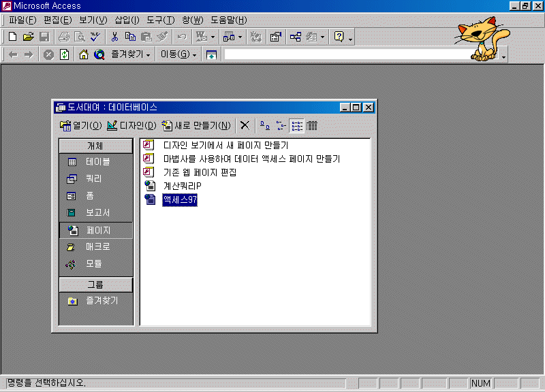Click the Stop navigation icon
This screenshot has width=545, height=392.
click(x=48, y=54)
